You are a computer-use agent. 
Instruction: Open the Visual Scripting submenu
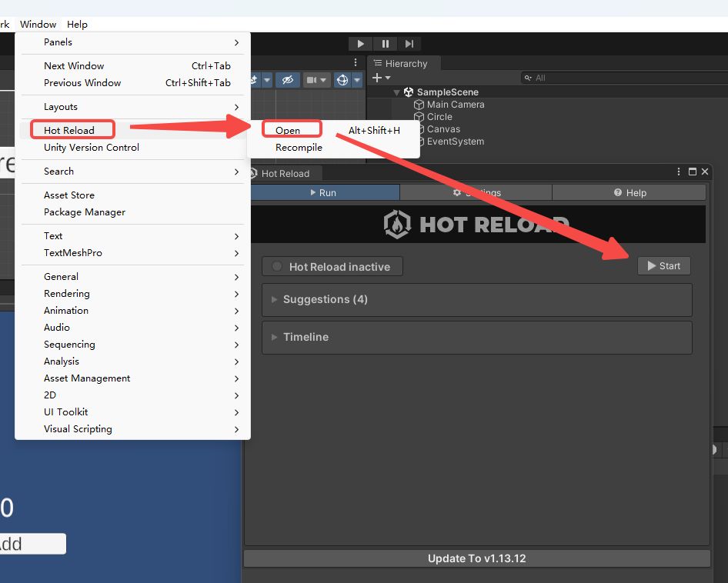[133, 429]
